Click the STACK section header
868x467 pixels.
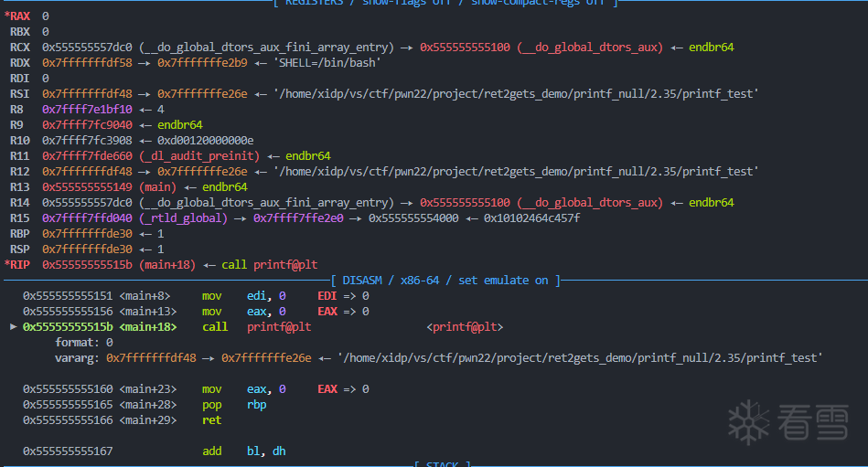click(443, 463)
